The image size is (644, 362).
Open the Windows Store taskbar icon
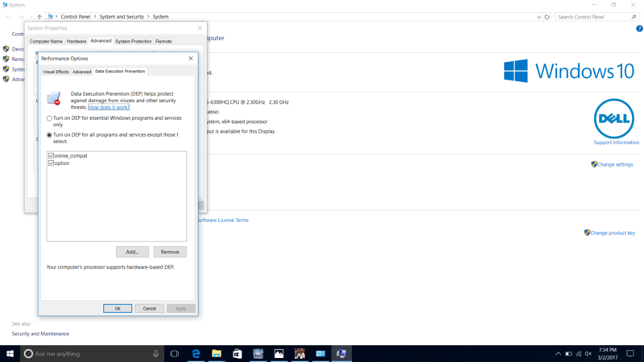coord(237,354)
